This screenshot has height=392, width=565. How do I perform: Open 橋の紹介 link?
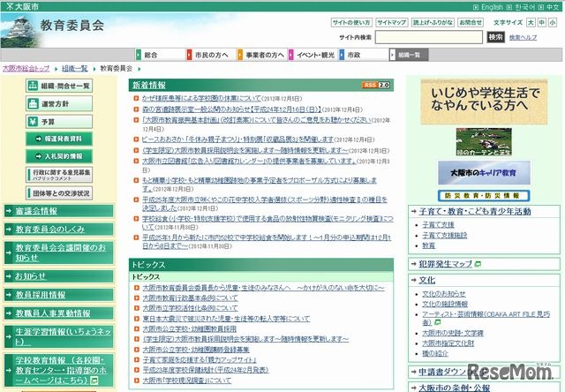coord(435,353)
